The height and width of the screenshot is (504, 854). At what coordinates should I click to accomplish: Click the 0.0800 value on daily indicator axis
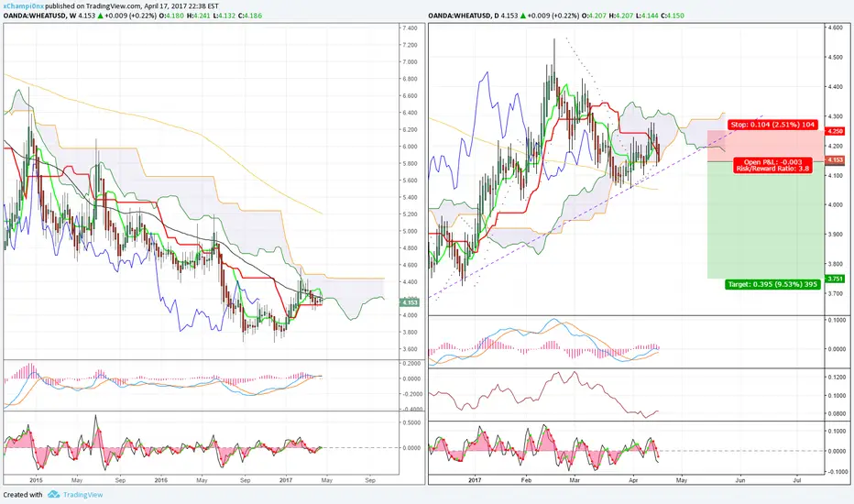pos(837,414)
